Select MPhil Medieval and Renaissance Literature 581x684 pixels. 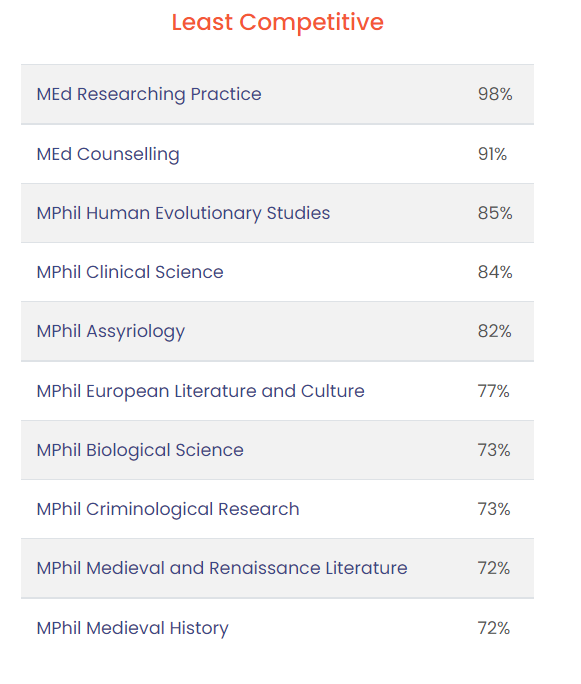[x=222, y=568]
